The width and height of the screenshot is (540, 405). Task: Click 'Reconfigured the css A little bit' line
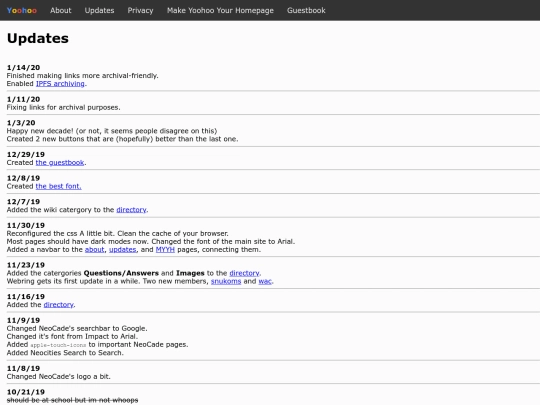coord(117,233)
